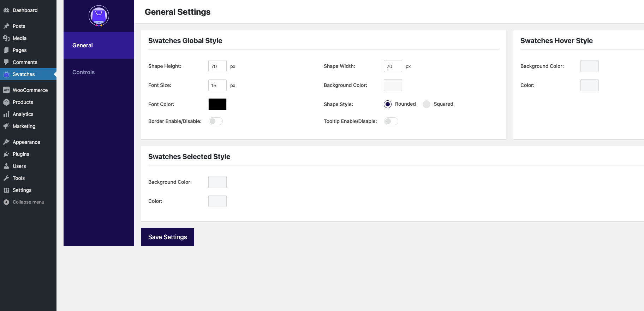Open the black Font Color swatch
Viewport: 644px width, 311px height.
(x=217, y=104)
